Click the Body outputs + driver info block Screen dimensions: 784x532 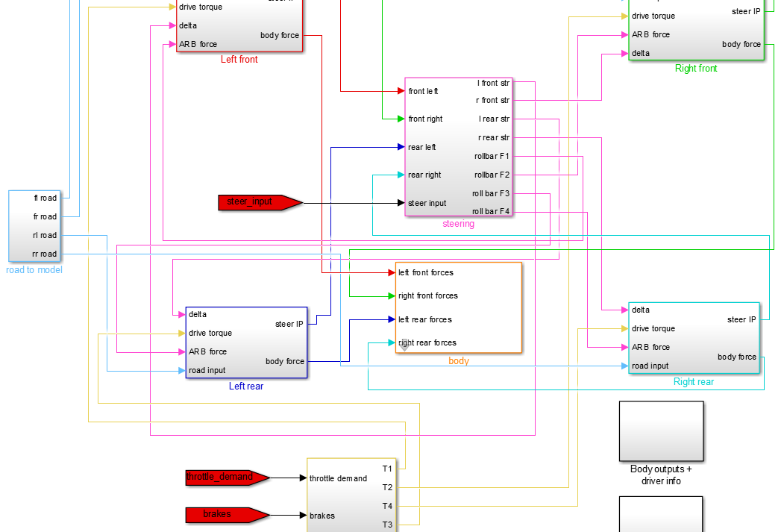(x=661, y=431)
